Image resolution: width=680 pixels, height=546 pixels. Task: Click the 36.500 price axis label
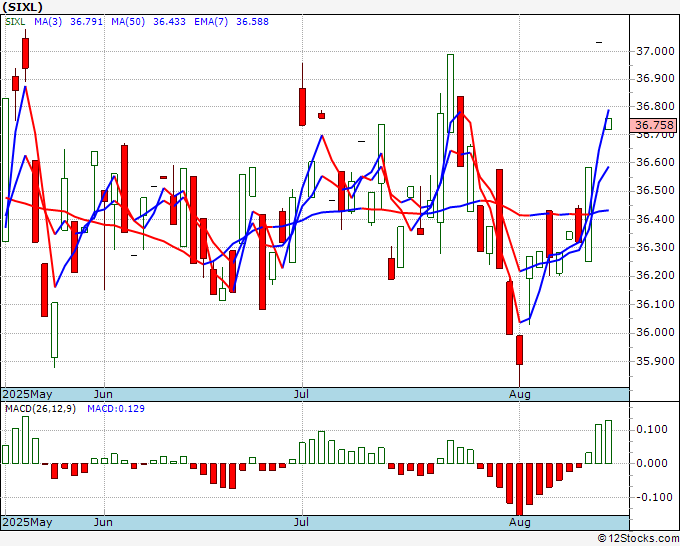(x=655, y=190)
